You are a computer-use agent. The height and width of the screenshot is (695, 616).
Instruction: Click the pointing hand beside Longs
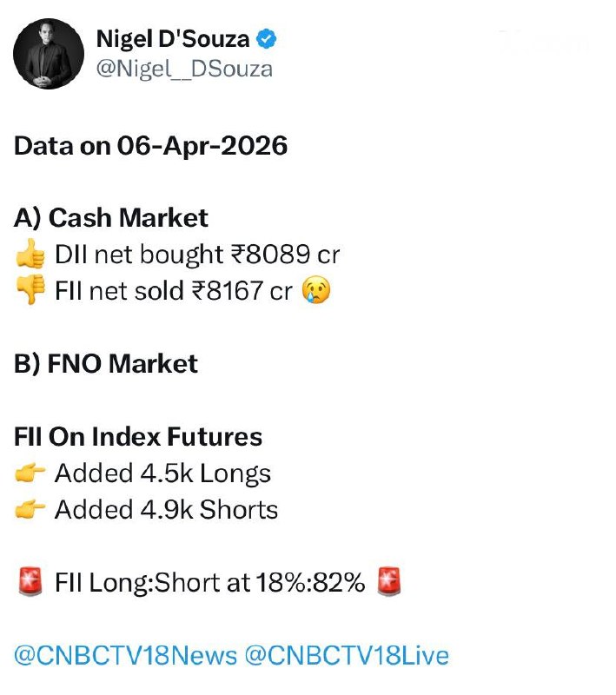pyautogui.click(x=30, y=473)
